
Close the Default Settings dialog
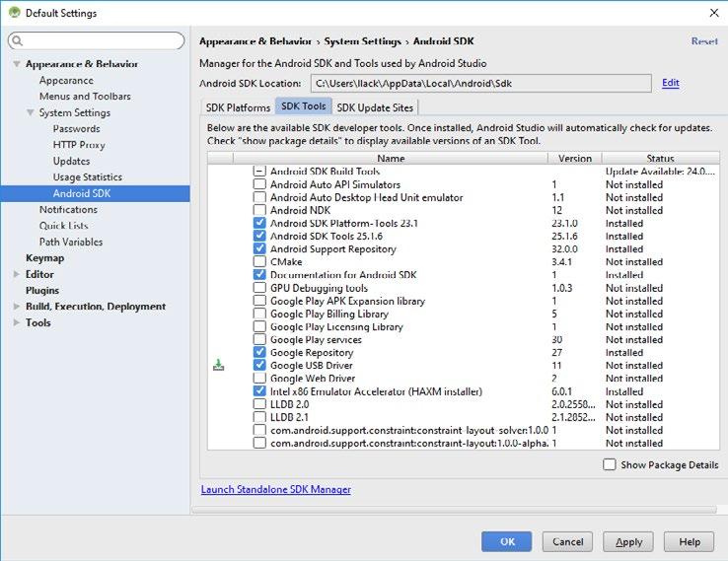point(714,13)
